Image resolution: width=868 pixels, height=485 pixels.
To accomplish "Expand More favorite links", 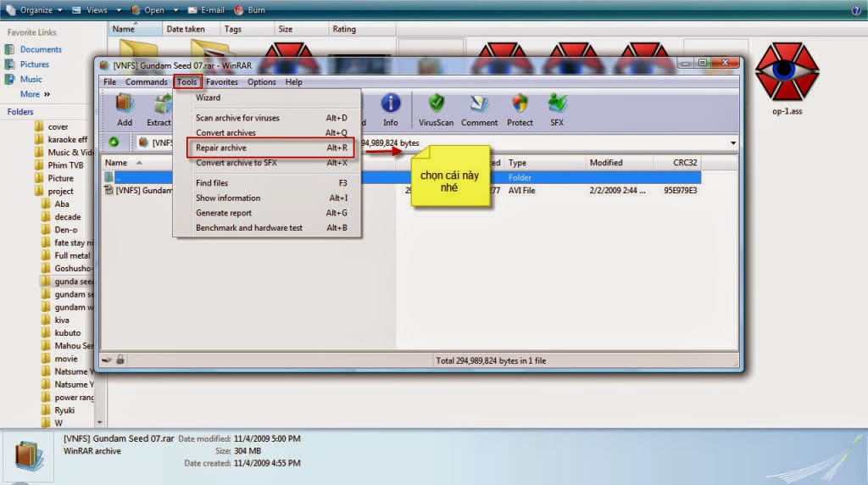I will tap(35, 94).
